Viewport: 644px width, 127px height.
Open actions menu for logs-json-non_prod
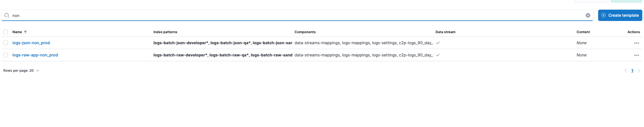(x=636, y=43)
